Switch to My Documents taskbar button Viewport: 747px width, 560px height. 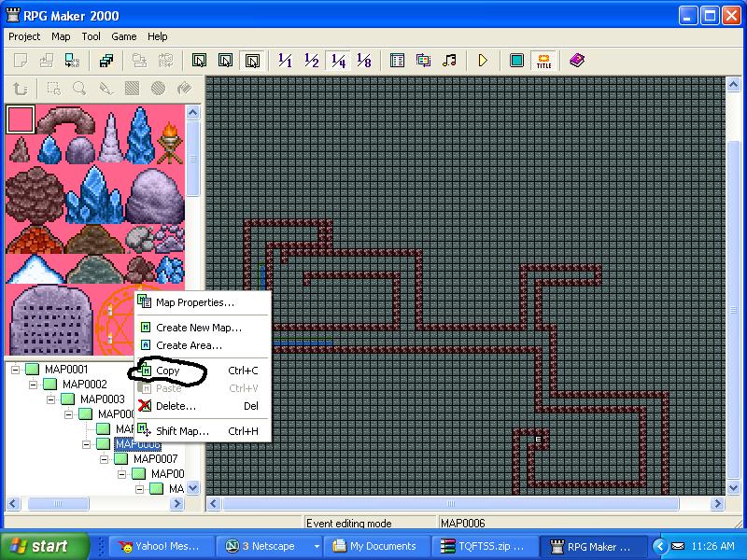376,547
